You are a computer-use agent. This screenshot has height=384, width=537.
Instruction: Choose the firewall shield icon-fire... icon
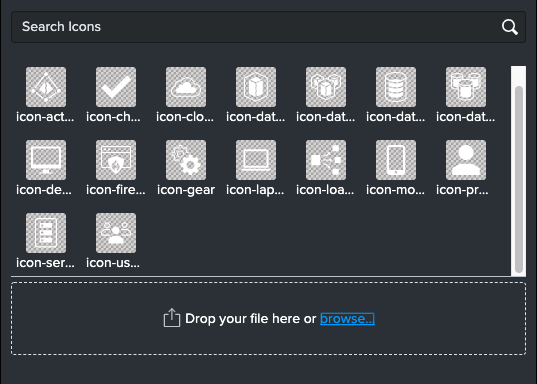coord(116,160)
